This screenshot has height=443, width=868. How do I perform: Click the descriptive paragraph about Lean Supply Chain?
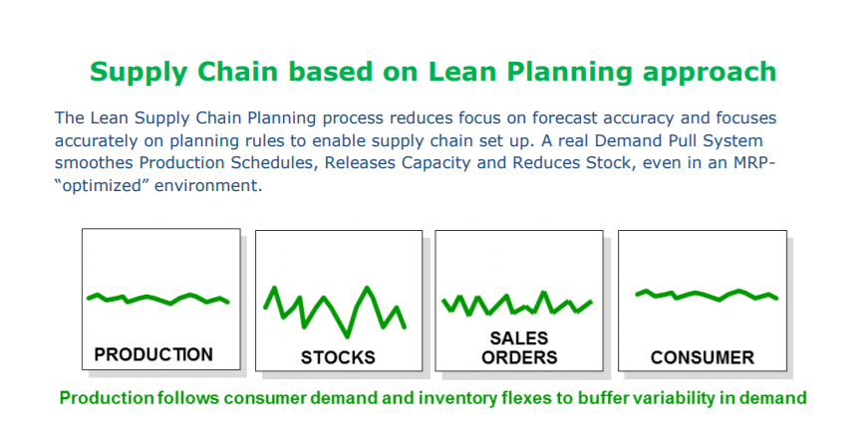click(x=416, y=151)
